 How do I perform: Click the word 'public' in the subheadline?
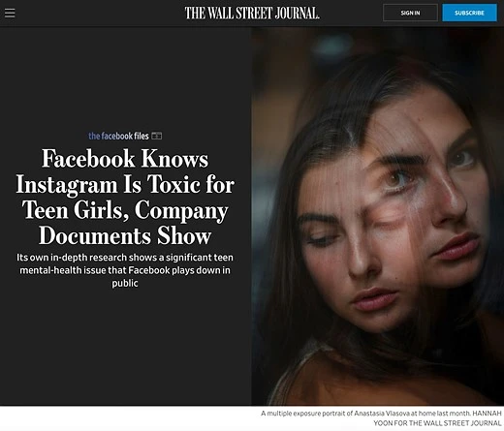click(x=125, y=283)
